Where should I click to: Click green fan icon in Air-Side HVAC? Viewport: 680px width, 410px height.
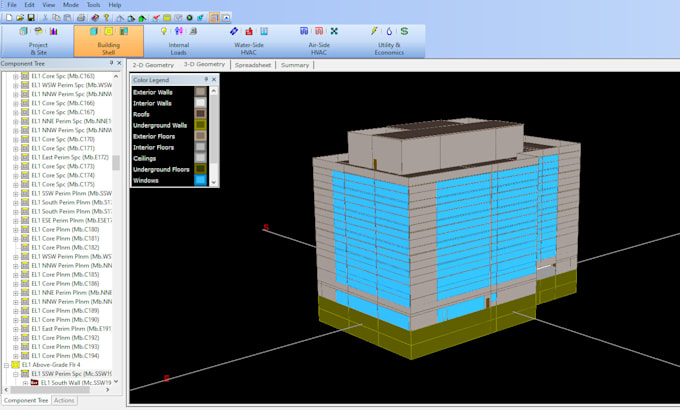[334, 31]
